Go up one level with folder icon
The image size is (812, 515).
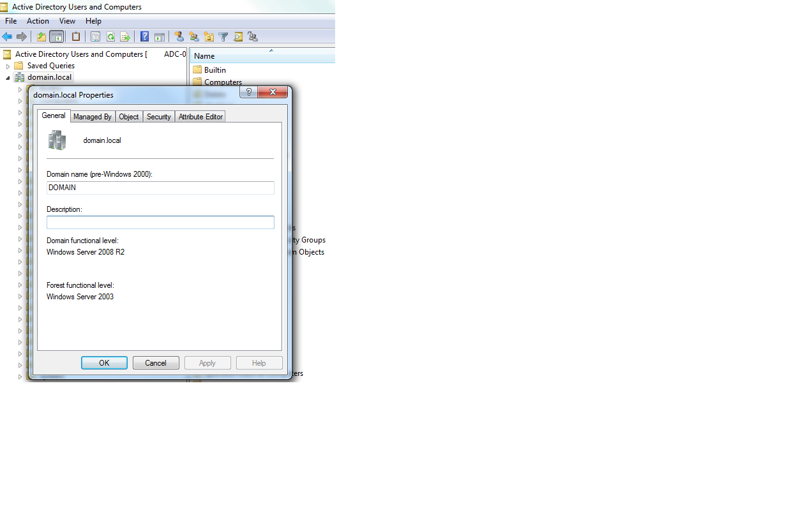pos(41,37)
